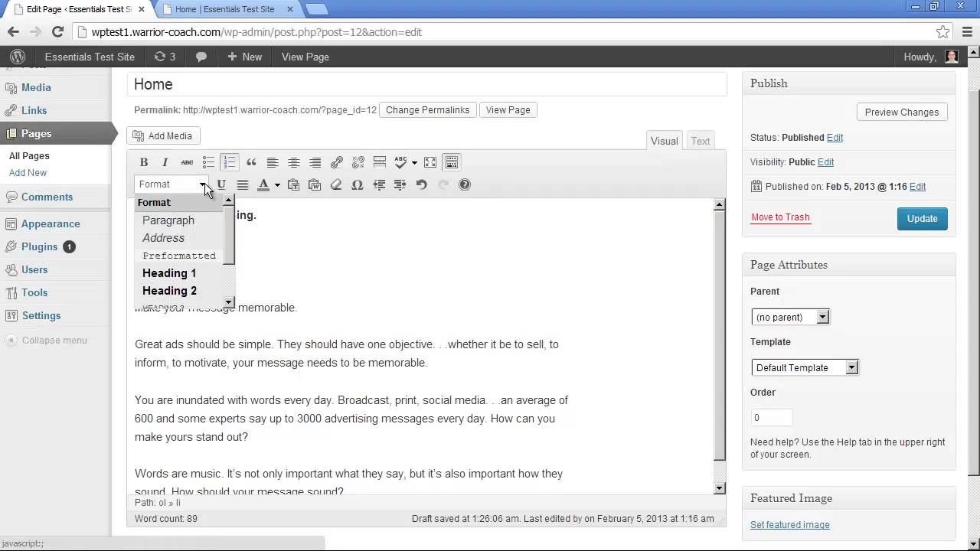
Task: Toggle the kitchen sink toolbar row
Action: point(452,162)
